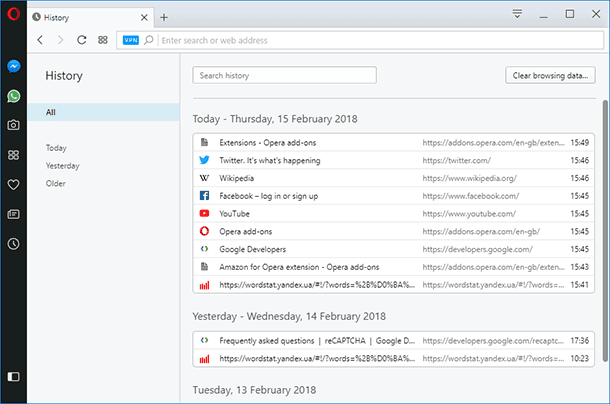Open Bookmarks heart icon in sidebar
The height and width of the screenshot is (404, 610).
click(x=14, y=184)
